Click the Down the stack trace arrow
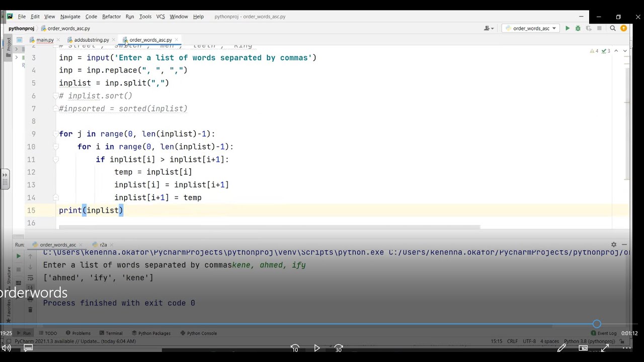The height and width of the screenshot is (362, 644). 30,267
